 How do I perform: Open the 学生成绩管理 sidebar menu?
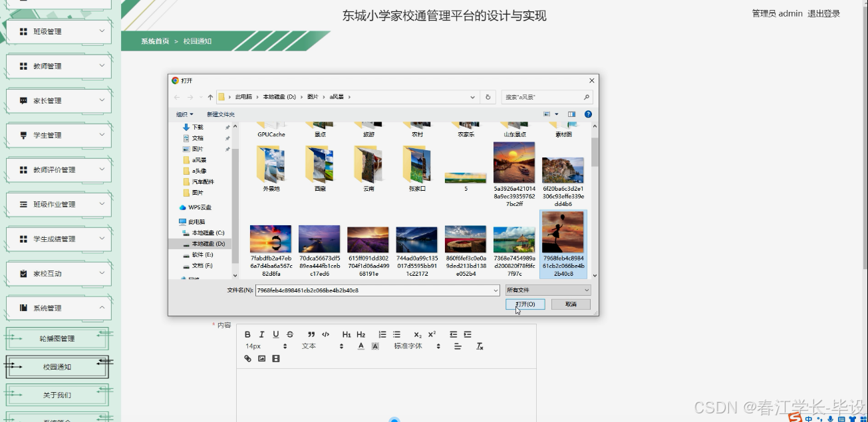click(59, 239)
